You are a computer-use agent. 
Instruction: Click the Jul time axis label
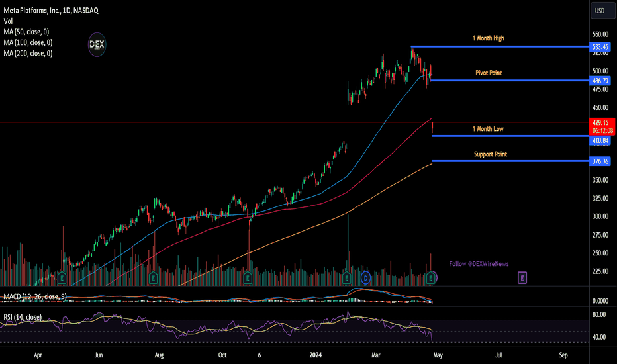coord(498,355)
